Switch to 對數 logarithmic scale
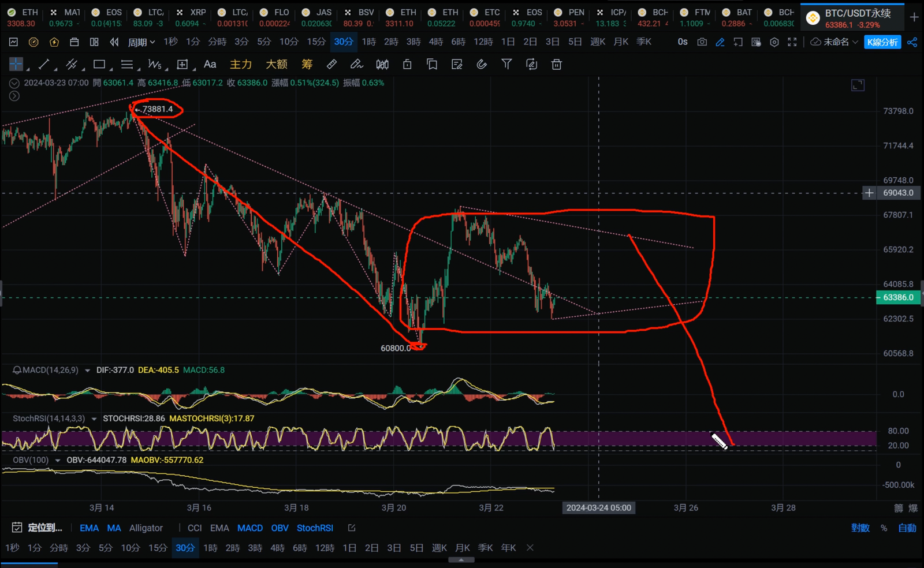 tap(860, 528)
